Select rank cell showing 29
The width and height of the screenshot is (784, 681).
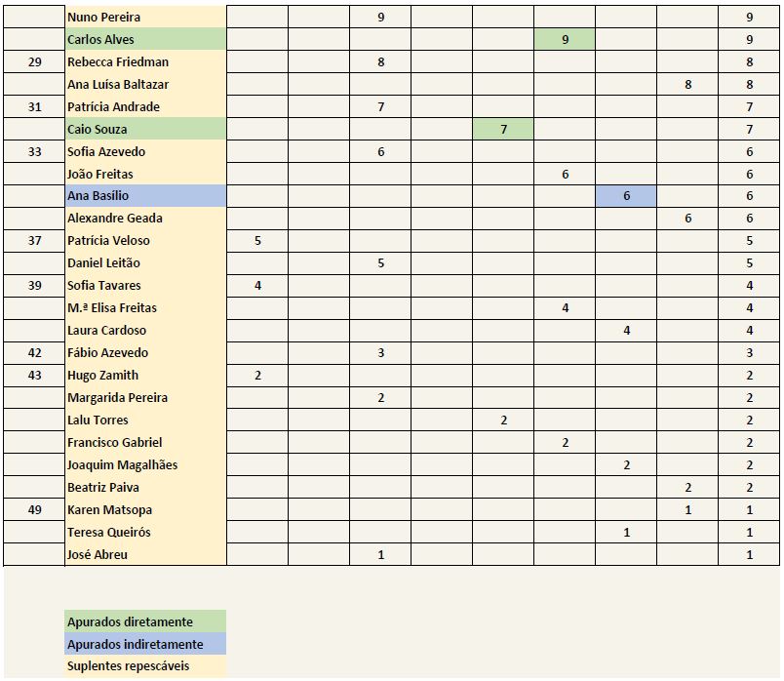34,61
